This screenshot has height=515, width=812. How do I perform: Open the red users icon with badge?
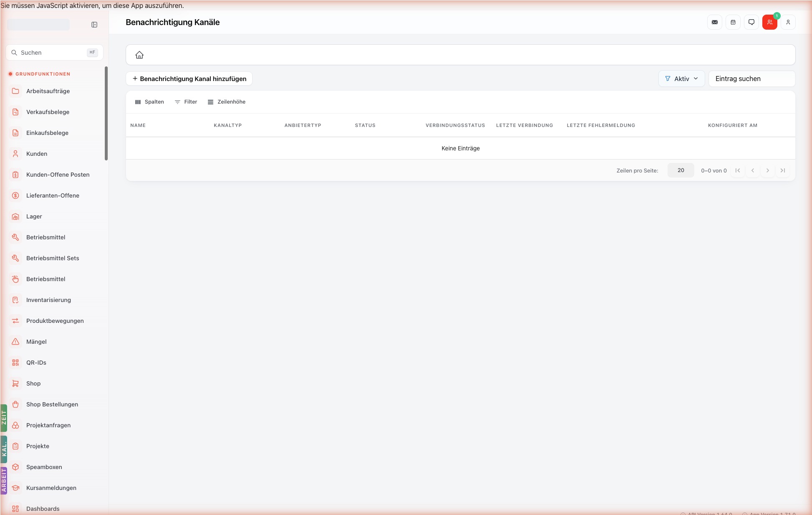tap(770, 22)
